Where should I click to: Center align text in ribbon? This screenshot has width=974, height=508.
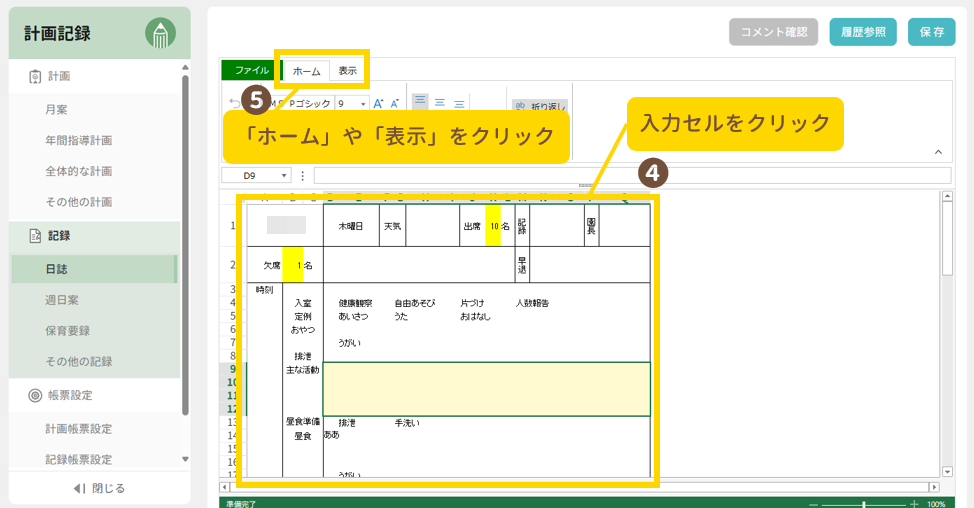[x=440, y=102]
